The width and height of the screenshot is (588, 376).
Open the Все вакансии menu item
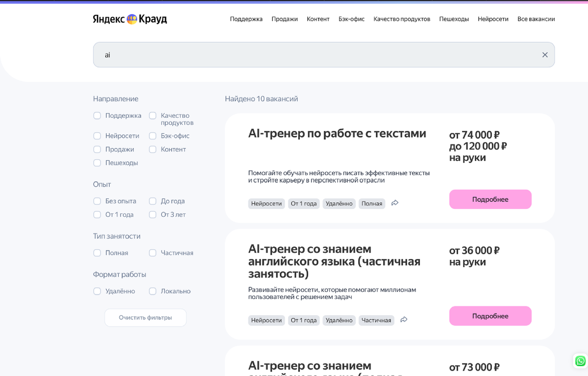(536, 19)
